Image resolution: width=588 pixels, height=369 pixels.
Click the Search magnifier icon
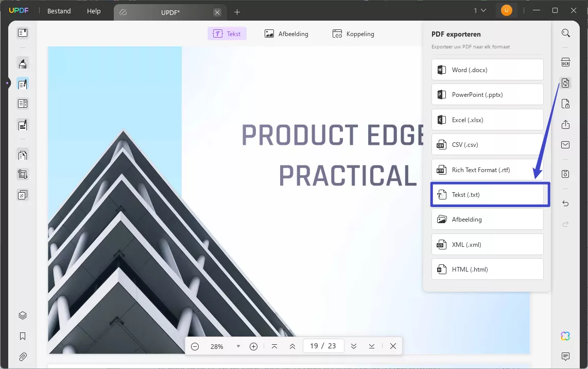(565, 33)
